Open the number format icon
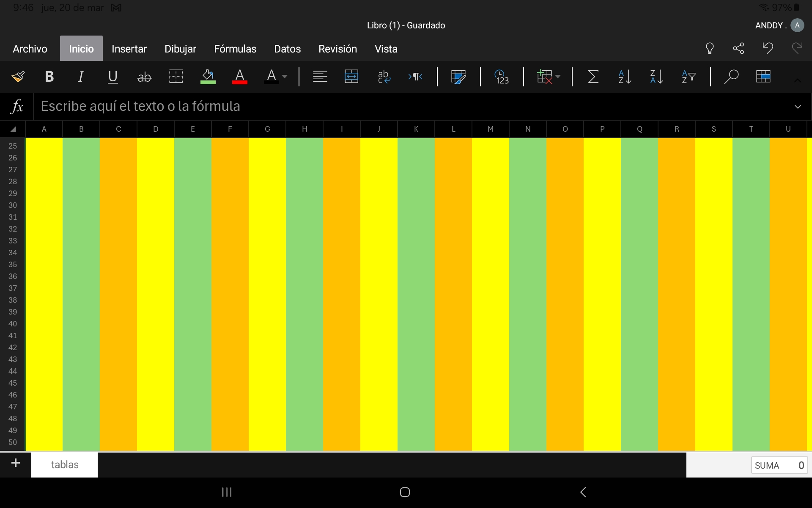The height and width of the screenshot is (508, 812). point(502,77)
